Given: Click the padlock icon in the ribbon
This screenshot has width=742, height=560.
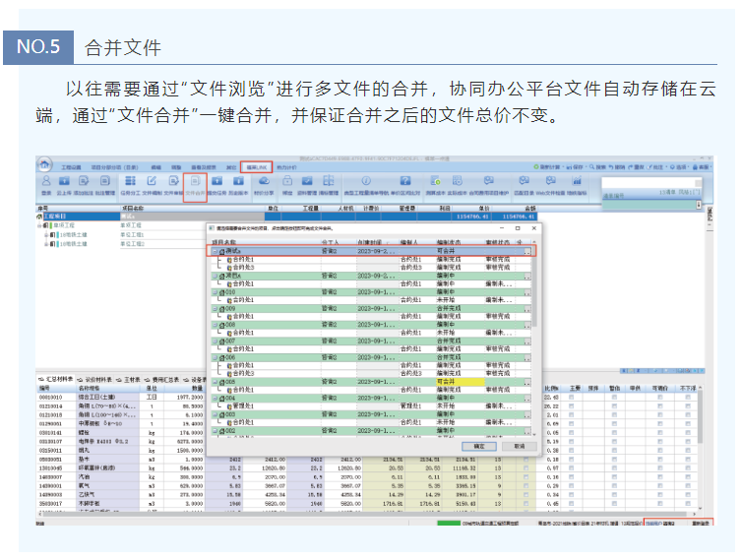Looking at the screenshot, I should 287,181.
